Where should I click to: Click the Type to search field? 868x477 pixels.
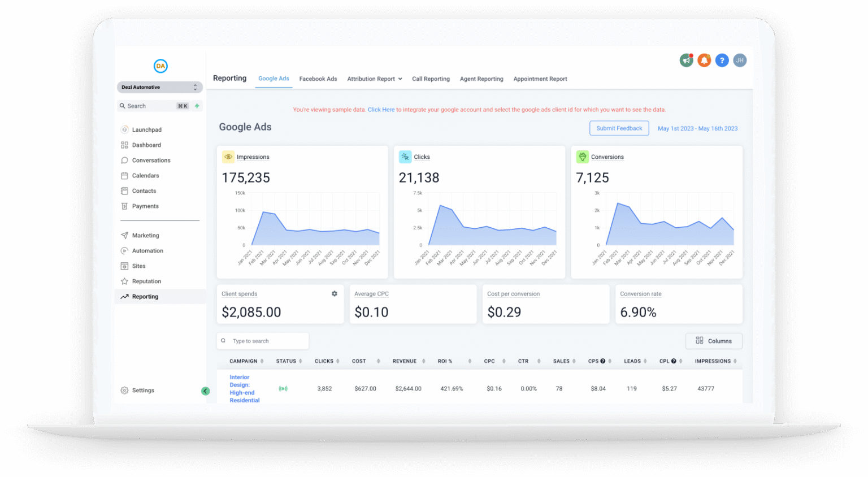click(263, 341)
